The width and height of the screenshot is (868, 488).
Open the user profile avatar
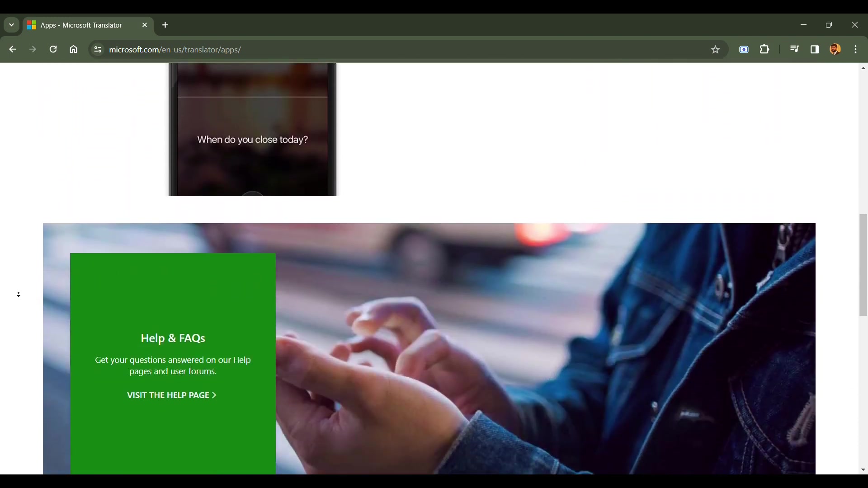[x=835, y=49]
